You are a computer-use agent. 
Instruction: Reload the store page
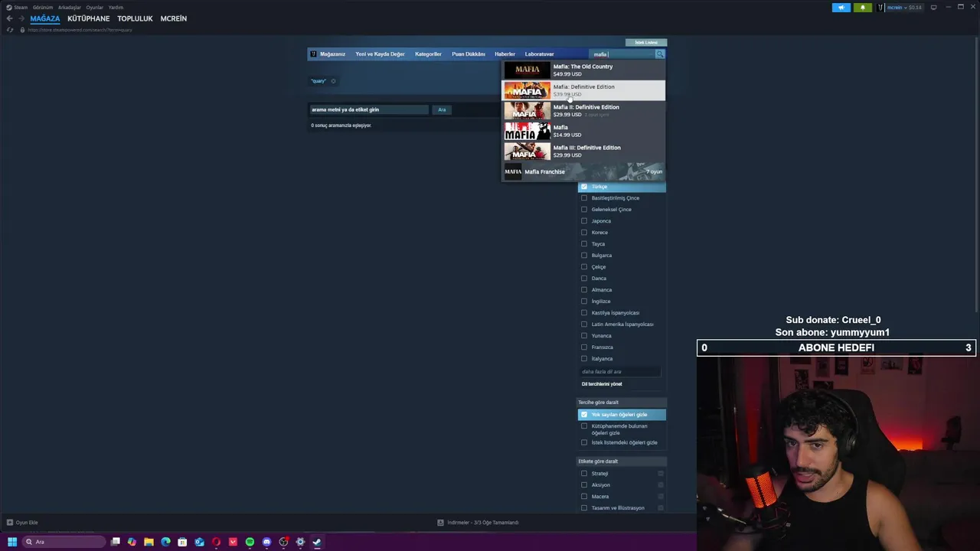pos(10,30)
